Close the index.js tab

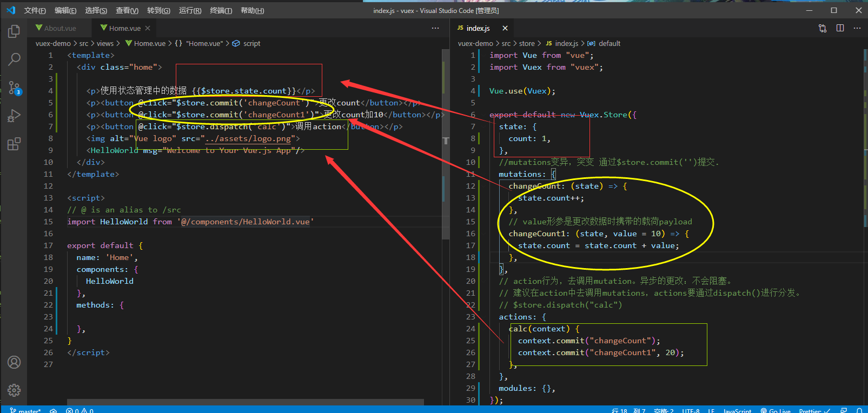point(505,28)
